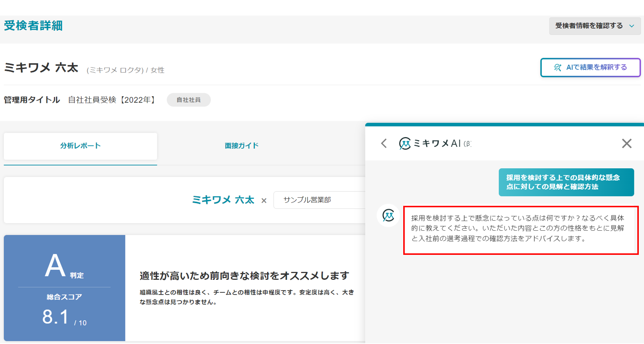Click the teal ミキワメ 六太 name in comparison

[223, 200]
